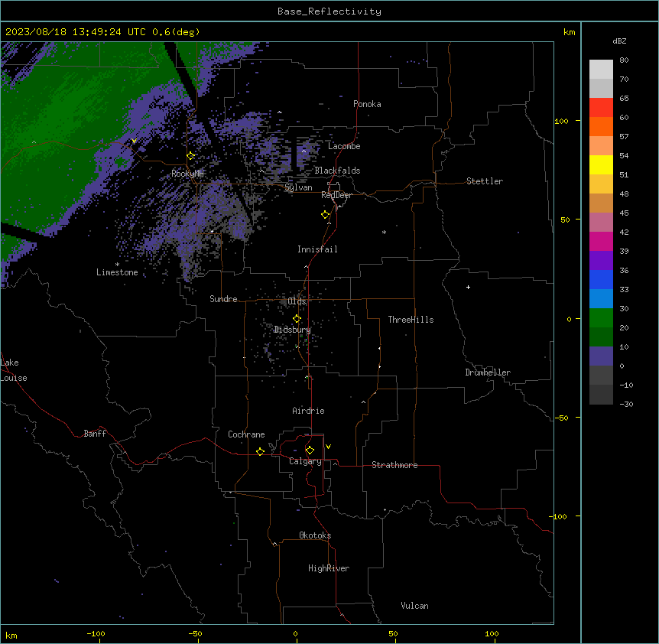Select the slate purple 0-10 dBZ legend swatch
The width and height of the screenshot is (659, 644).
pos(601,356)
